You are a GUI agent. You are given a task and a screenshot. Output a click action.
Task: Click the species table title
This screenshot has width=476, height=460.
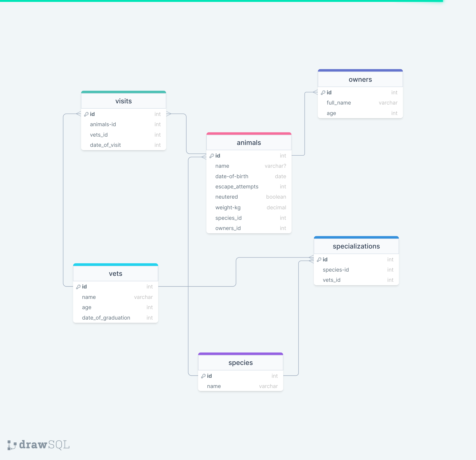tap(240, 363)
